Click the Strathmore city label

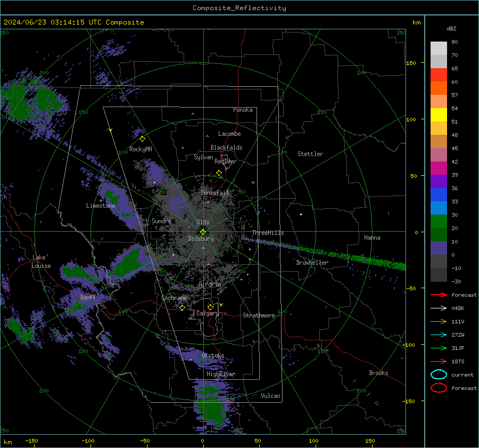point(259,315)
